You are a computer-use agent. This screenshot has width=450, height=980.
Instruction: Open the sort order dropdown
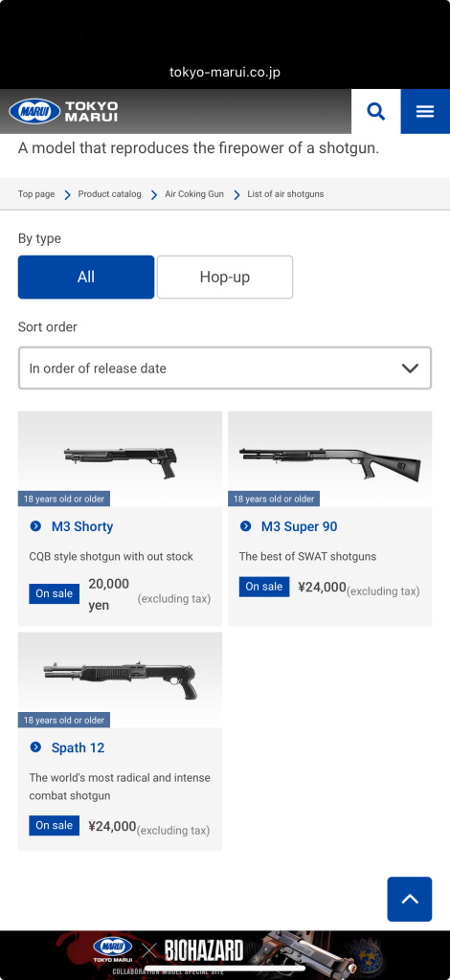[x=225, y=368]
